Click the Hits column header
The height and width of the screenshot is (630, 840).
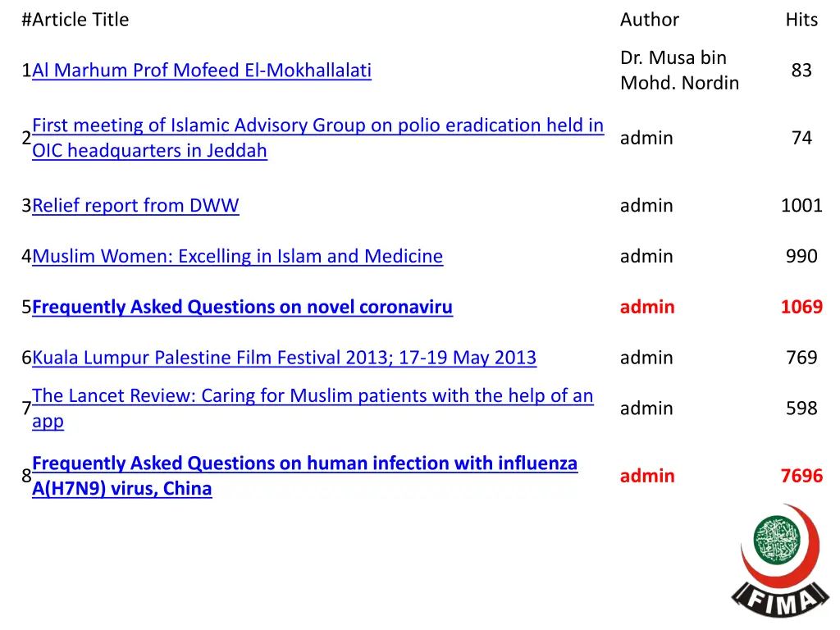tap(801, 20)
